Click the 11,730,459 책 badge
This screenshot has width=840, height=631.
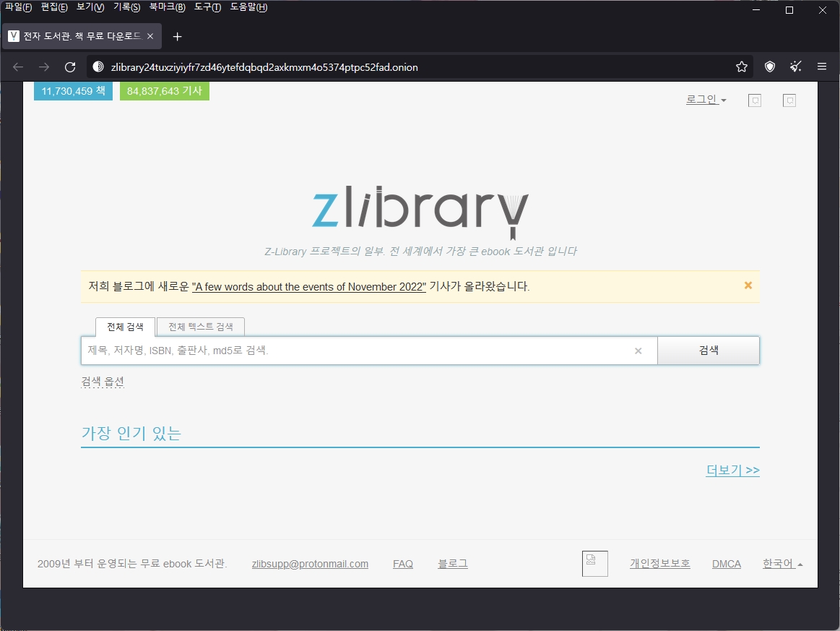(74, 91)
